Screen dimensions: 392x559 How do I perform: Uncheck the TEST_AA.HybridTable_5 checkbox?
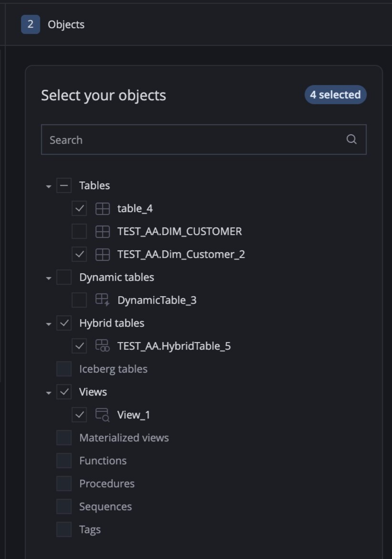coord(79,346)
